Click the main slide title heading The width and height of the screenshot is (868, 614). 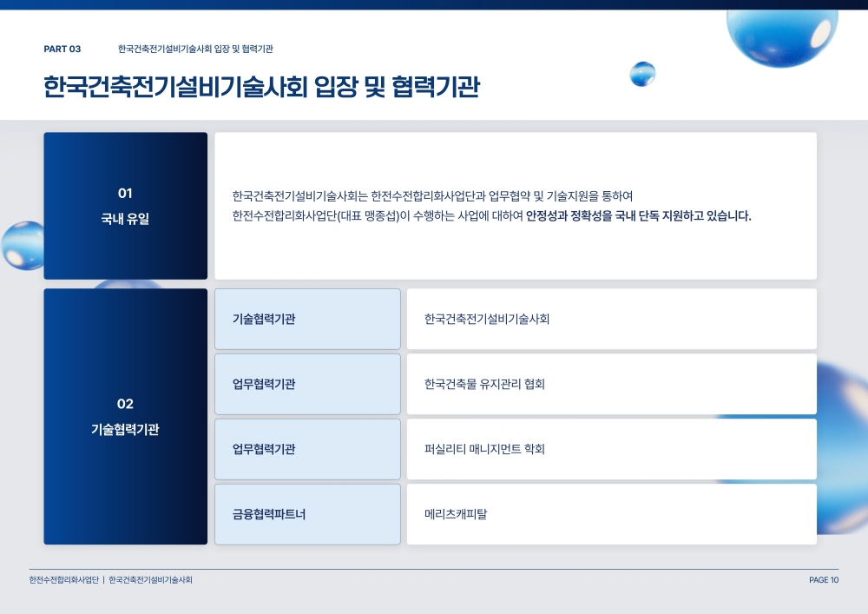pyautogui.click(x=261, y=89)
